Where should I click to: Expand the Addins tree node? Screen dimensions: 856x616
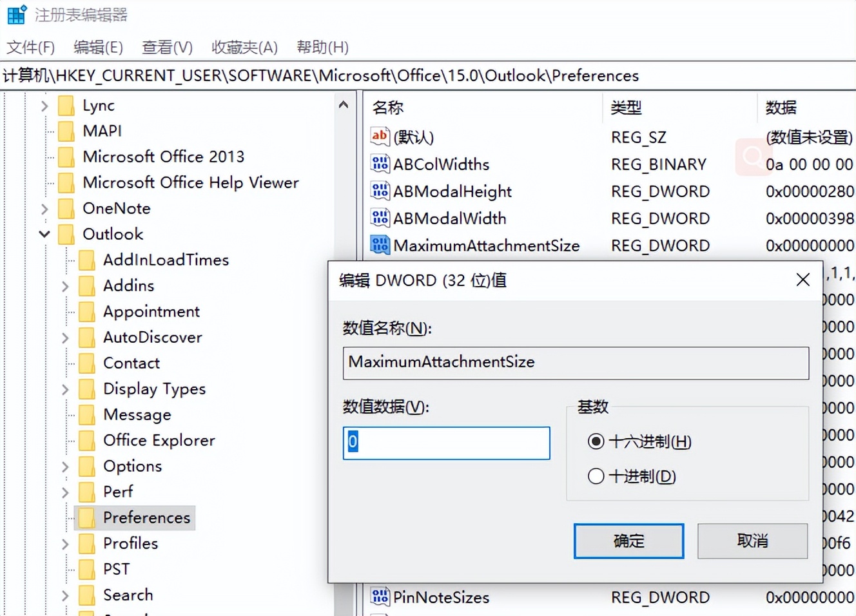pos(64,285)
